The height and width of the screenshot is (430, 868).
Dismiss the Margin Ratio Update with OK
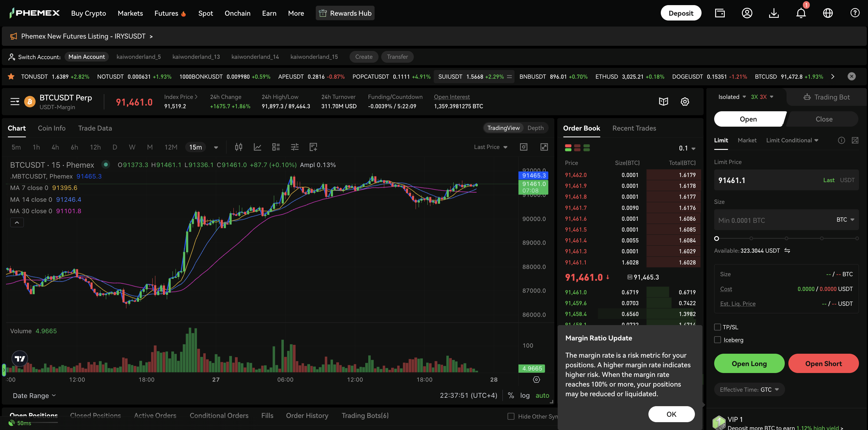(x=671, y=414)
